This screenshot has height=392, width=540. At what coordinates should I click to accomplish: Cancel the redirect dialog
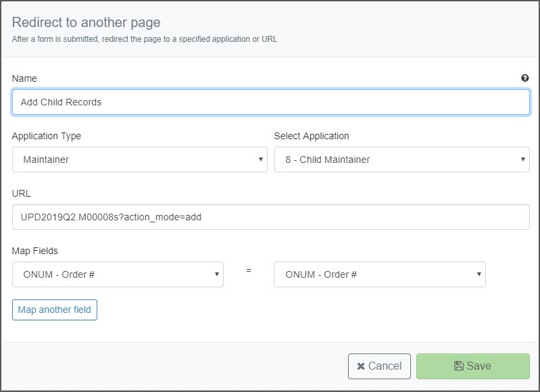[x=379, y=366]
